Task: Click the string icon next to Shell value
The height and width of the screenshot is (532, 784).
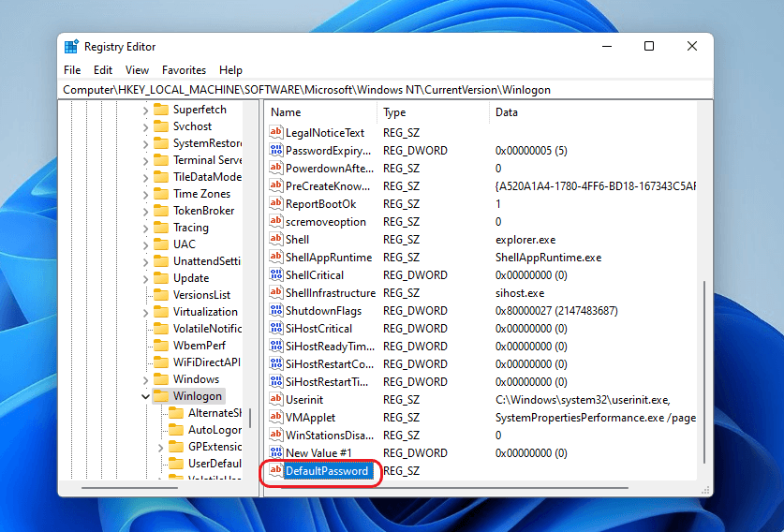Action: [x=276, y=239]
